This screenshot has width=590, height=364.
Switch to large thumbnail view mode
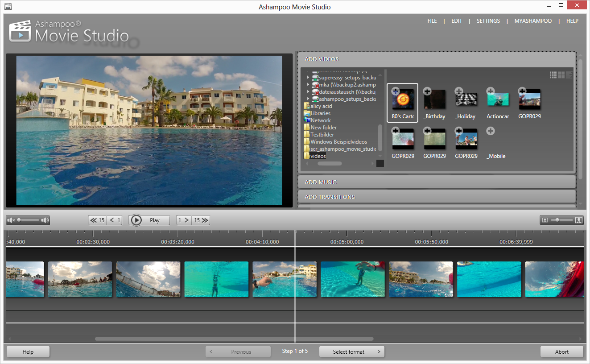(561, 74)
